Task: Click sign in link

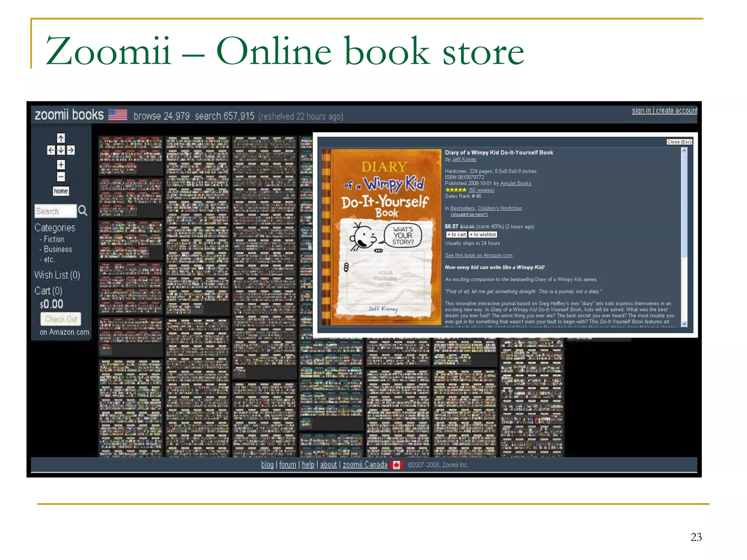Action: [642, 110]
